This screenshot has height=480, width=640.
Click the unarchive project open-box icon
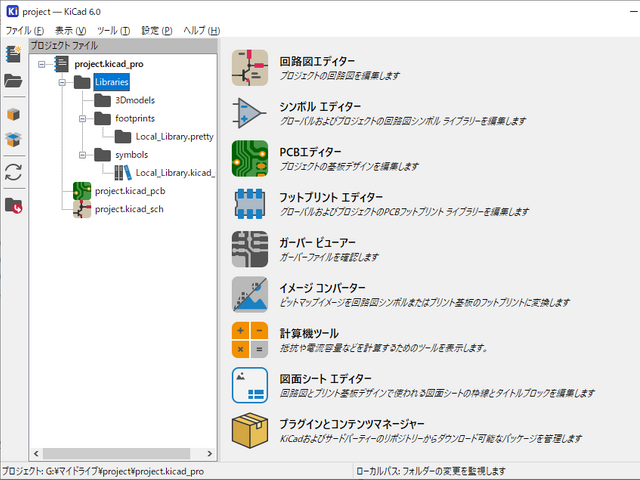coord(13,140)
